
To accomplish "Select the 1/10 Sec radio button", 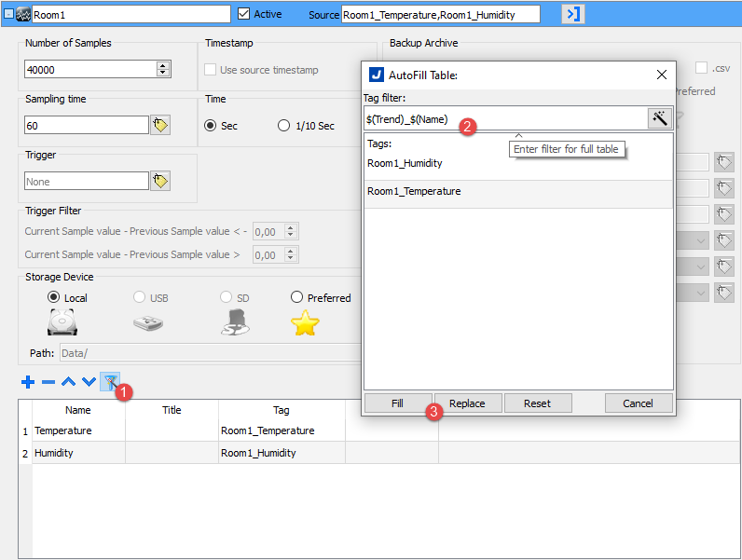I will 283,126.
